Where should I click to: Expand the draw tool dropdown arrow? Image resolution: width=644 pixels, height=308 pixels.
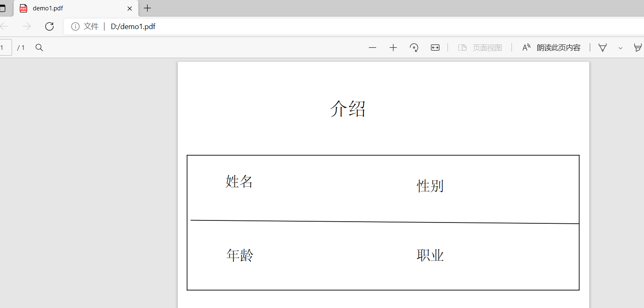620,48
